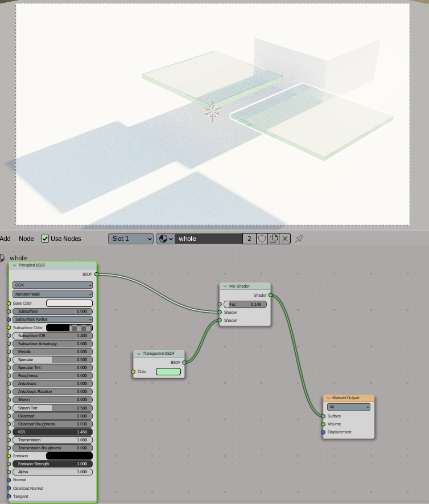The image size is (429, 504).
Task: Click the Mix Shader Fac input socket
Action: point(220,304)
